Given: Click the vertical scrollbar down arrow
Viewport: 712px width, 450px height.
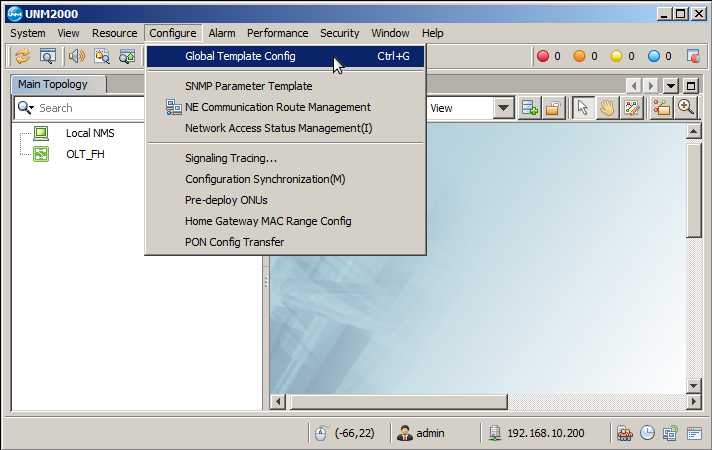Looking at the screenshot, I should [694, 386].
